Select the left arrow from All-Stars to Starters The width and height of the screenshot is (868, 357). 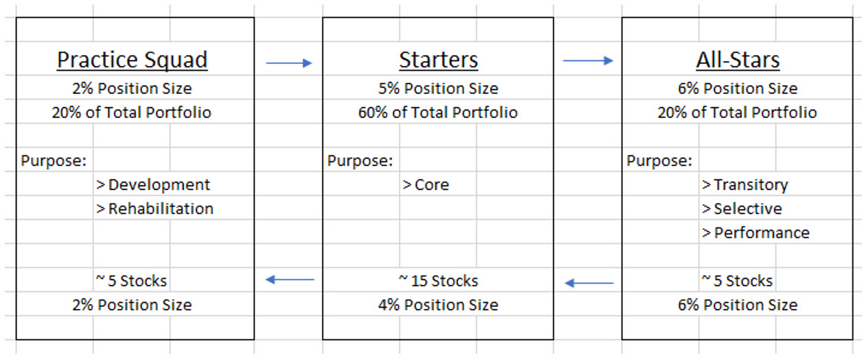tap(589, 283)
